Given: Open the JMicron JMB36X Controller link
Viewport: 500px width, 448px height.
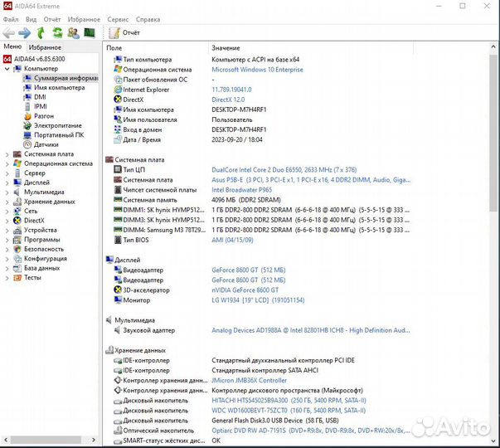Looking at the screenshot, I should 249,380.
